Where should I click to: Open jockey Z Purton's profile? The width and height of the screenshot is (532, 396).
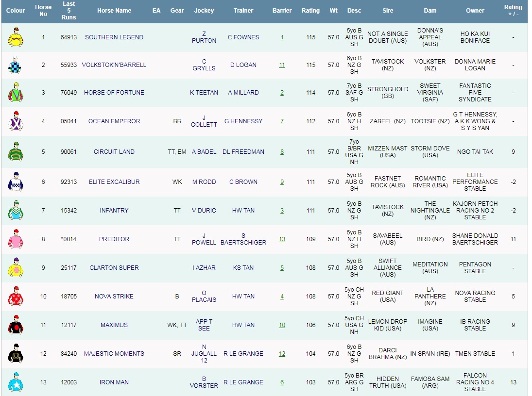pos(204,37)
